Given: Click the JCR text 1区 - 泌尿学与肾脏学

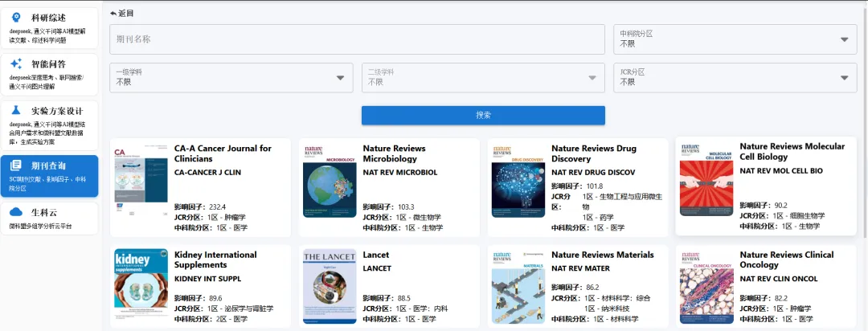Looking at the screenshot, I should [x=240, y=309].
